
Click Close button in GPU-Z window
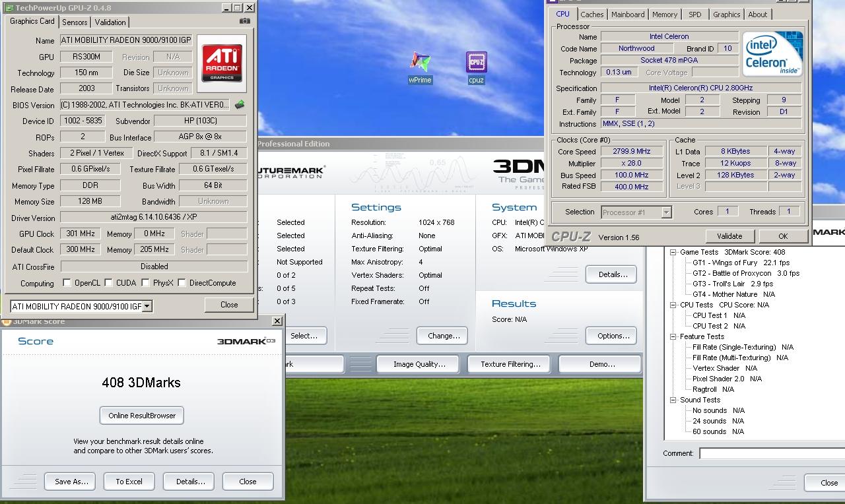click(229, 305)
